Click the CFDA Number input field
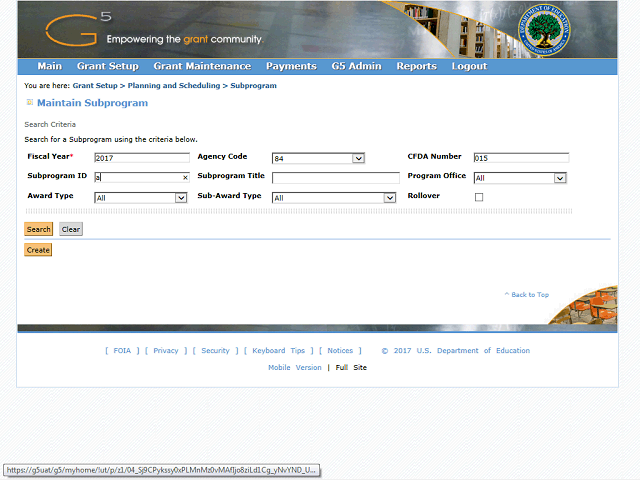The width and height of the screenshot is (640, 480). (x=521, y=158)
